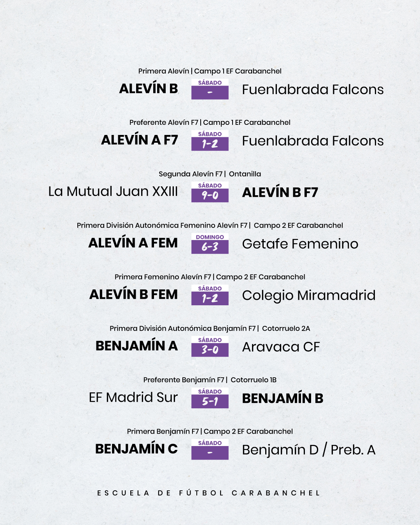Select the BENJAMÍN C team label
Image resolution: width=420 pixels, height=525 pixels.
click(x=136, y=449)
